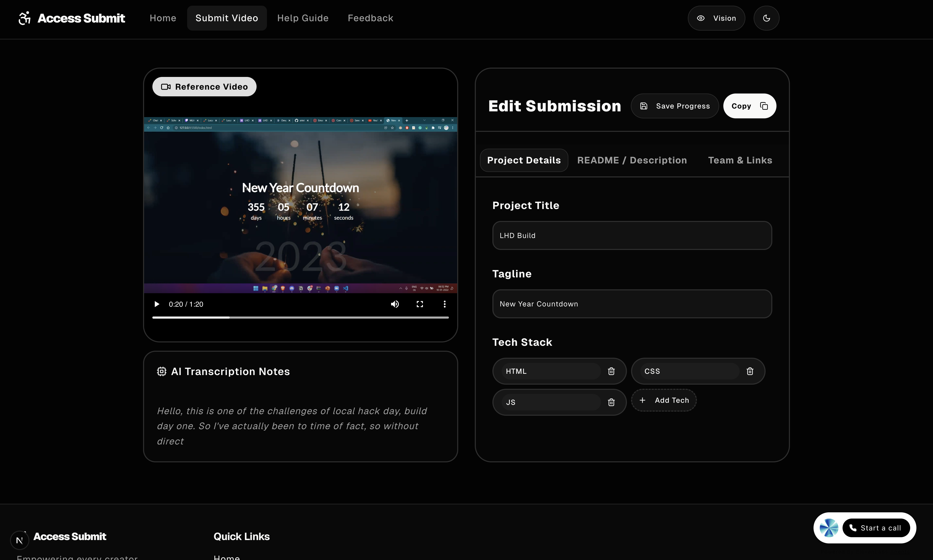The height and width of the screenshot is (560, 933).
Task: Select the Project Details tab
Action: [524, 160]
